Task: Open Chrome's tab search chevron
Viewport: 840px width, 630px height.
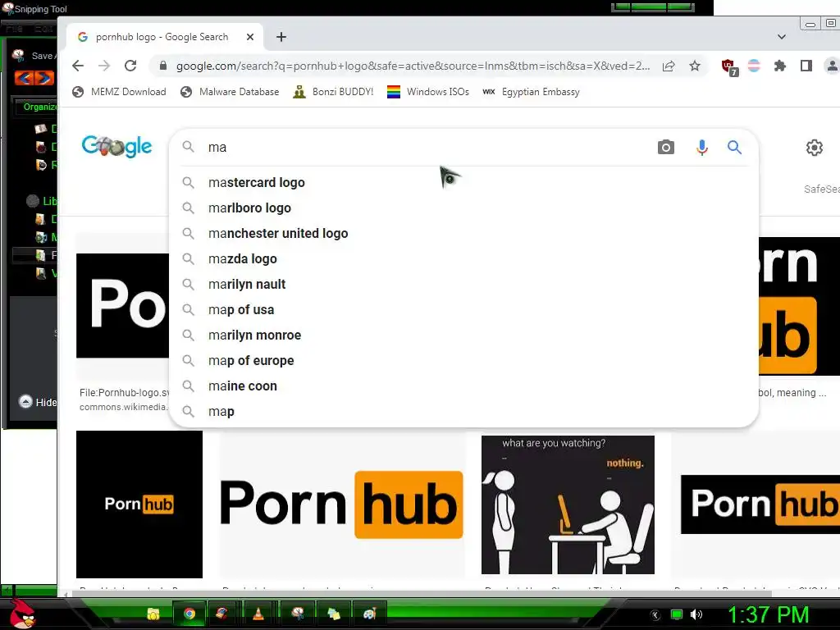Action: [782, 37]
